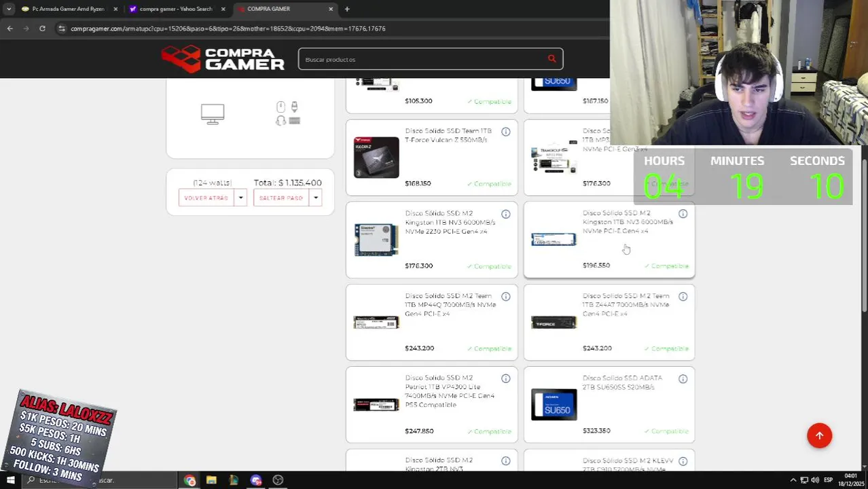
Task: Open site information icon in address bar
Action: tap(61, 29)
